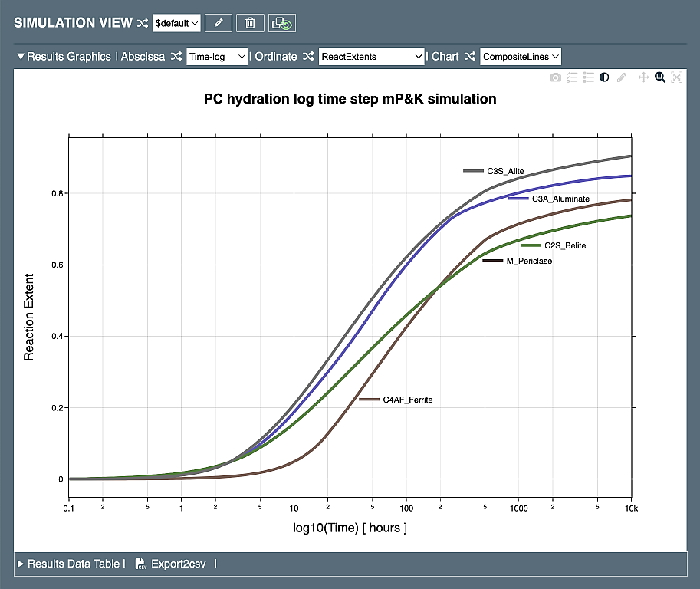Open the ReactExtents ordinate dropdown
This screenshot has width=700, height=589.
[371, 56]
